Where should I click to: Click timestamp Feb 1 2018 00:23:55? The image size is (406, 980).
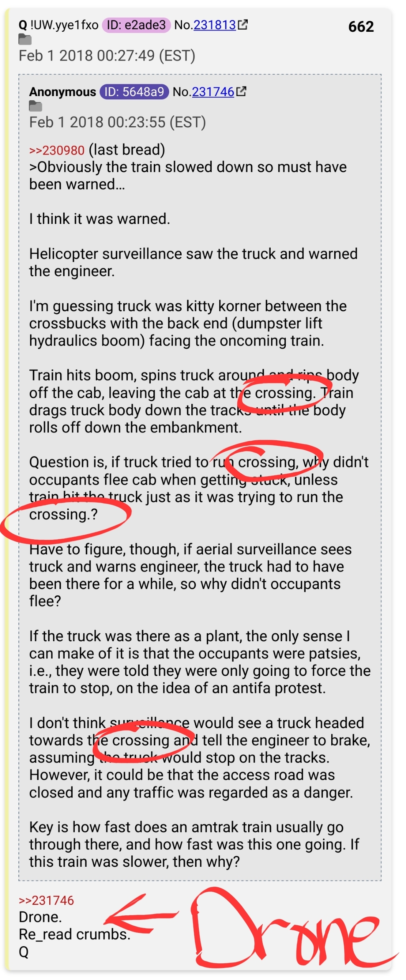tap(117, 122)
